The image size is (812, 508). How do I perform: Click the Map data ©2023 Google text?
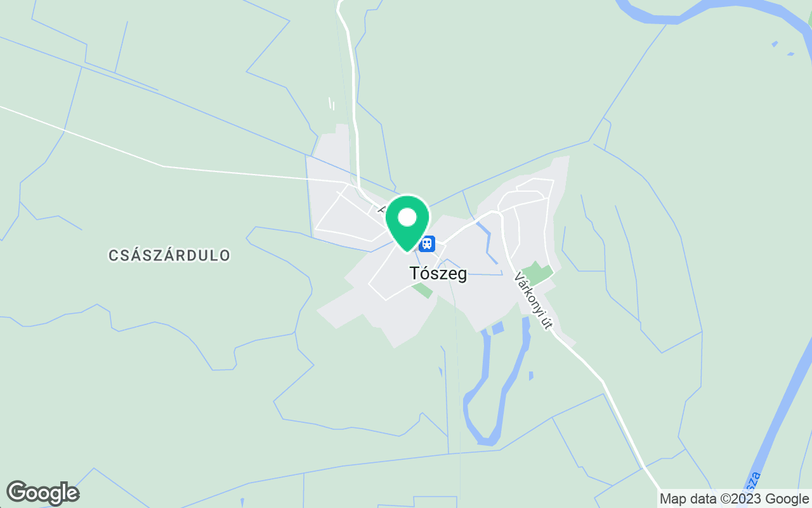click(x=734, y=499)
